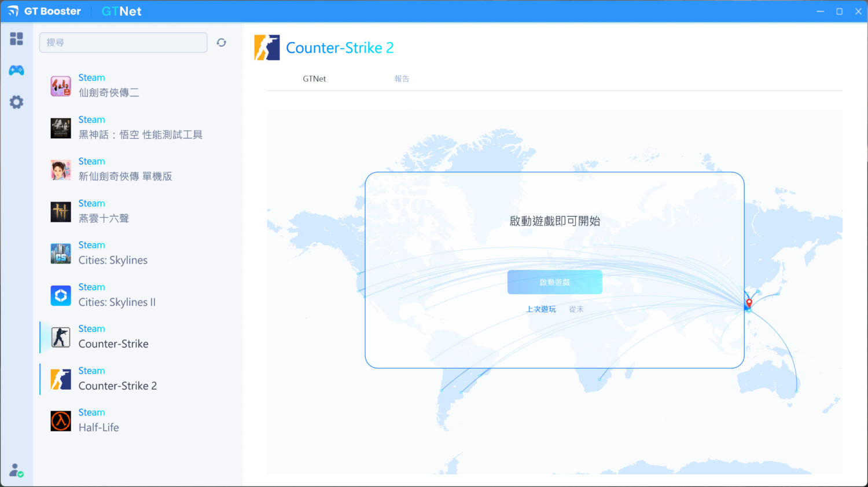This screenshot has width=868, height=487.
Task: Select the Half-Life game icon
Action: 61,421
